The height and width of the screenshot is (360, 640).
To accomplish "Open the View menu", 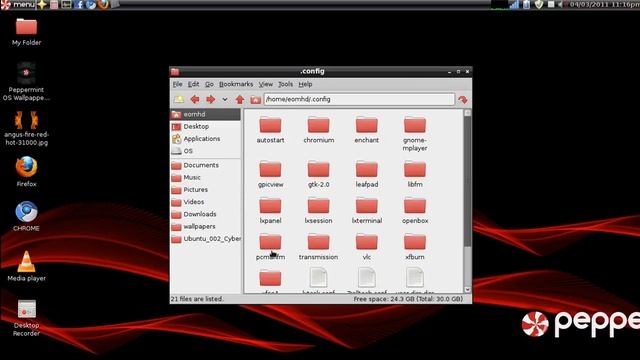I will pos(266,84).
